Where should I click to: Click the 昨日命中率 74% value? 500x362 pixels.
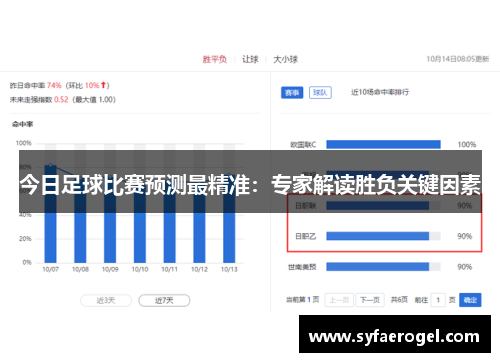[54, 85]
